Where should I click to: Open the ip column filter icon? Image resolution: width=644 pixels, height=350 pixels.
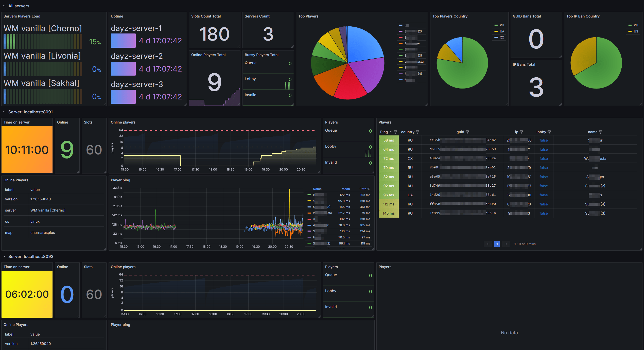[x=521, y=132]
